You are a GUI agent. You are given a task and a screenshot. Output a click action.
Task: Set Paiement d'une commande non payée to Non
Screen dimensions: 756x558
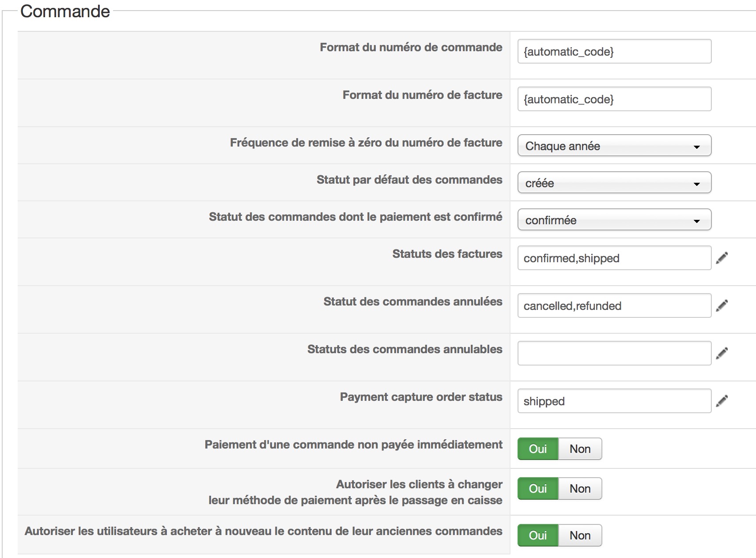pos(580,449)
